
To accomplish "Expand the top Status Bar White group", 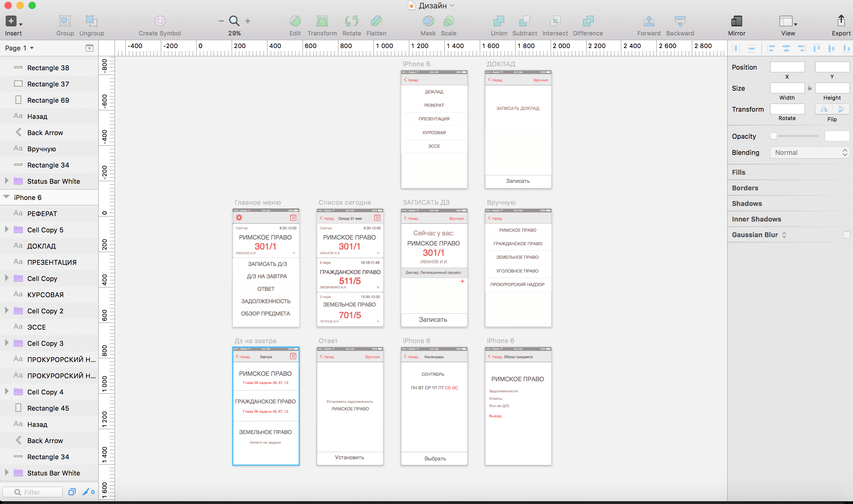I will (x=6, y=181).
